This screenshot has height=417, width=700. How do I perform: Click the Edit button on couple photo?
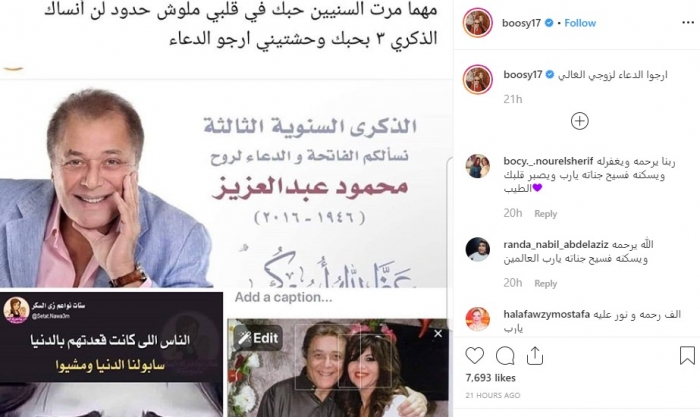pos(258,338)
